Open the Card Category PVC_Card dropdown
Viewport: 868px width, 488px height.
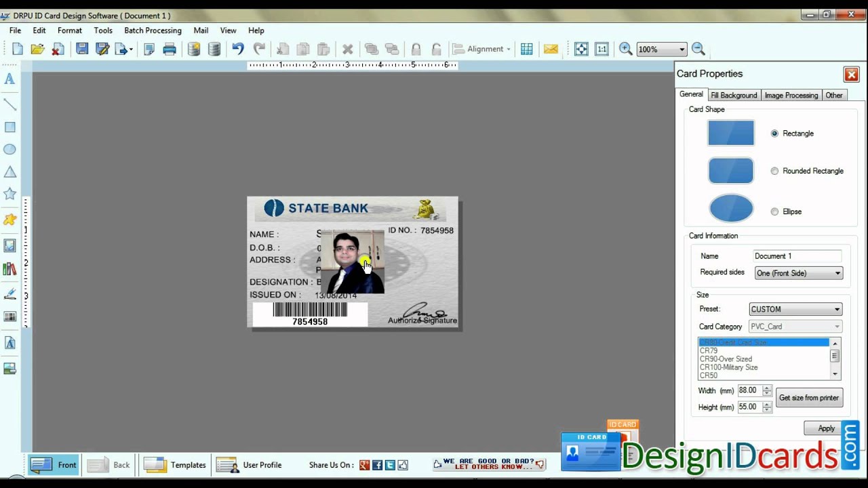(795, 327)
